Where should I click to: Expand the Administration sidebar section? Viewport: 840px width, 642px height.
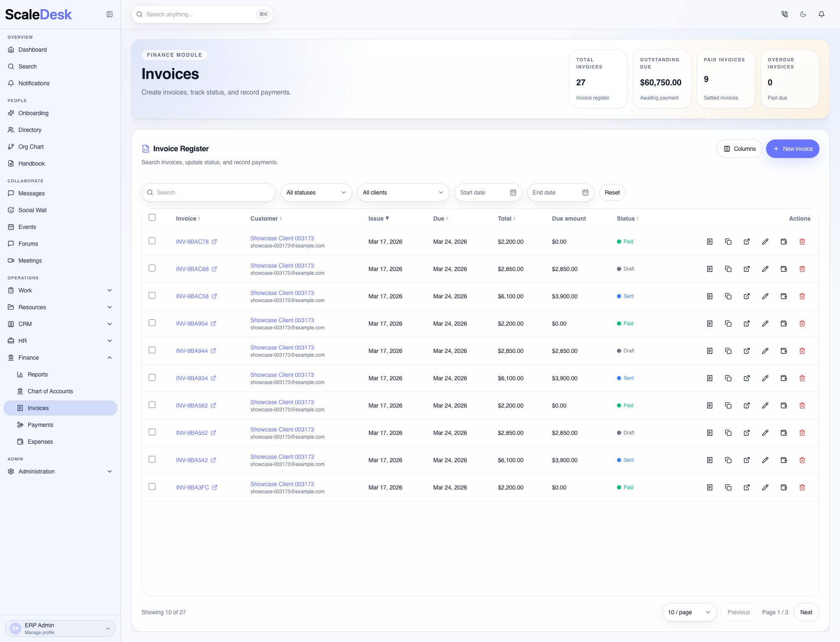[60, 471]
